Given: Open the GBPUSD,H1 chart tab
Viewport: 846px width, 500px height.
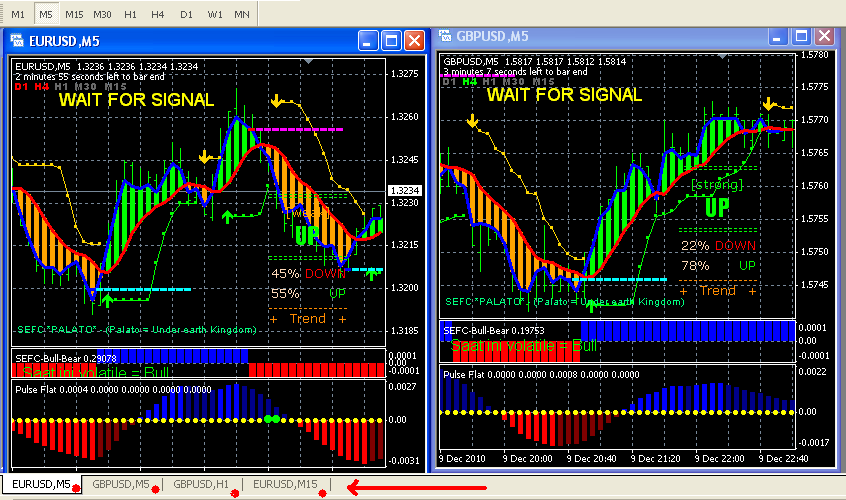Looking at the screenshot, I should pyautogui.click(x=201, y=484).
